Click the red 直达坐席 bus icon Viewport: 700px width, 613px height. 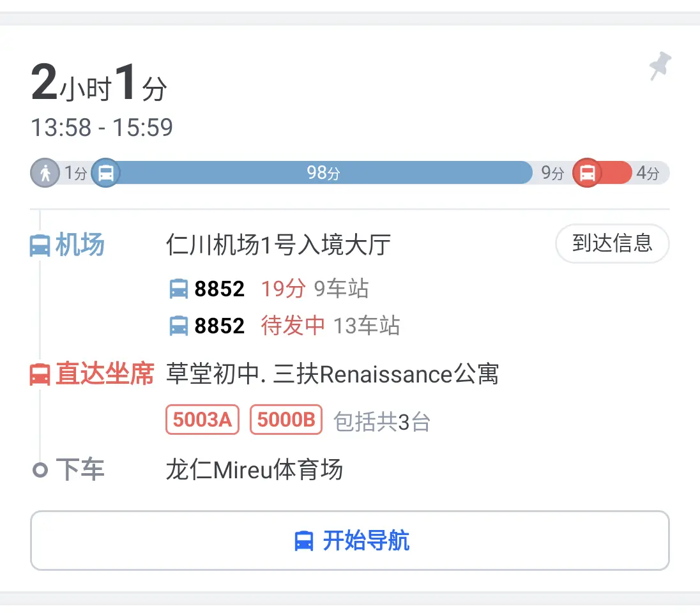coord(40,374)
